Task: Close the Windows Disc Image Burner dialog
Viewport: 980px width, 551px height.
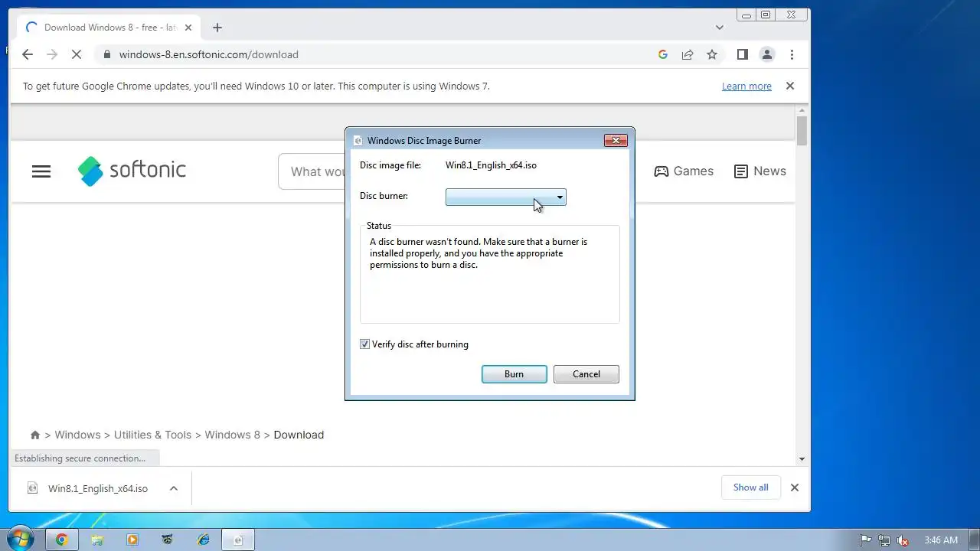Action: point(616,140)
